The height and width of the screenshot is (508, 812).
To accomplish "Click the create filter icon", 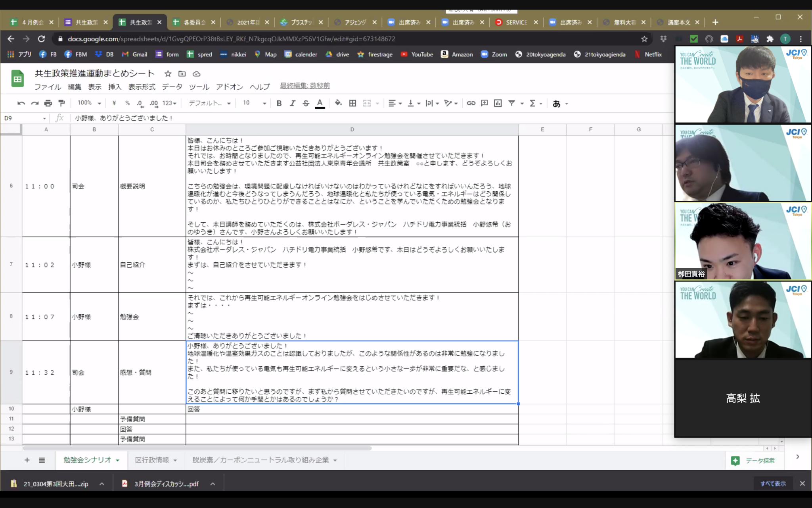I will click(x=511, y=103).
